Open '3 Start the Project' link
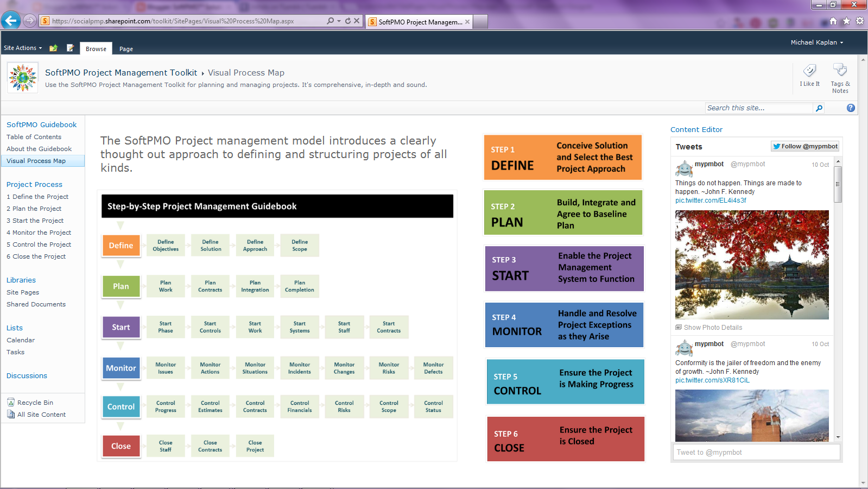This screenshot has height=489, width=868. pyautogui.click(x=35, y=221)
